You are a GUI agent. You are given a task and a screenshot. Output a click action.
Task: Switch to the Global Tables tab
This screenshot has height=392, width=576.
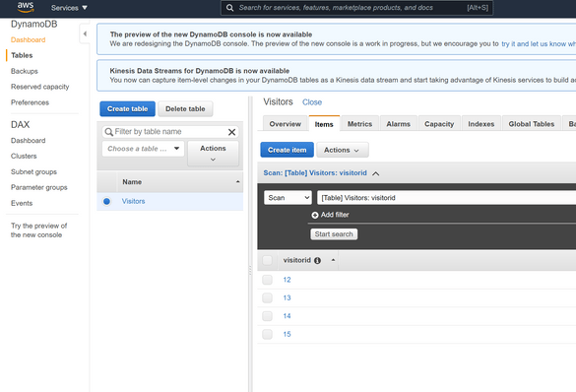(x=532, y=124)
